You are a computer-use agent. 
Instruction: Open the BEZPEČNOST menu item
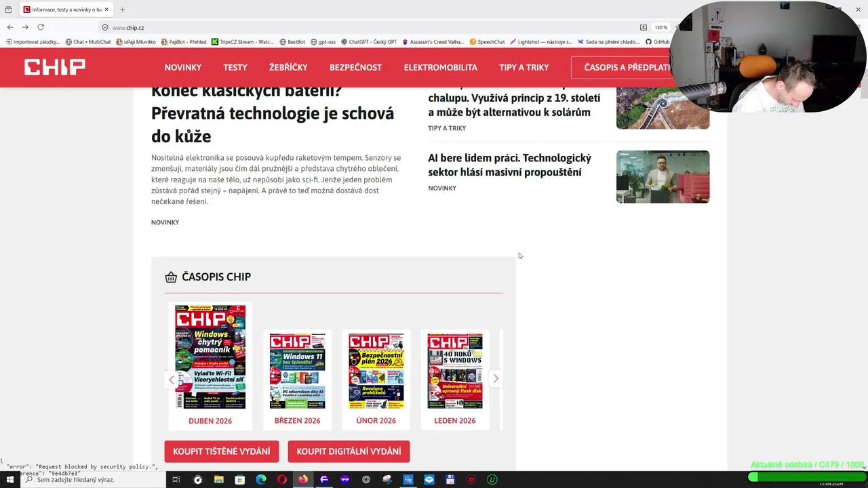[355, 67]
